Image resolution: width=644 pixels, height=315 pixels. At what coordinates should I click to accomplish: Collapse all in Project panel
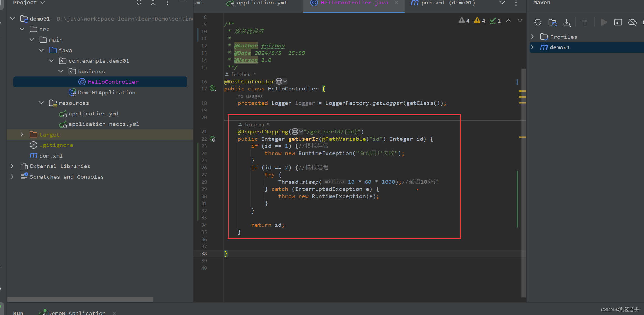[153, 3]
